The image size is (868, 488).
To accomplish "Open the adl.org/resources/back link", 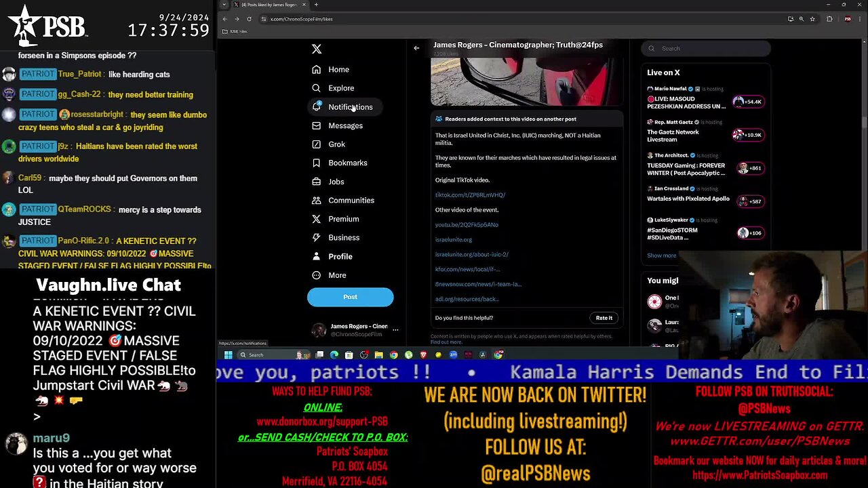I will (467, 299).
